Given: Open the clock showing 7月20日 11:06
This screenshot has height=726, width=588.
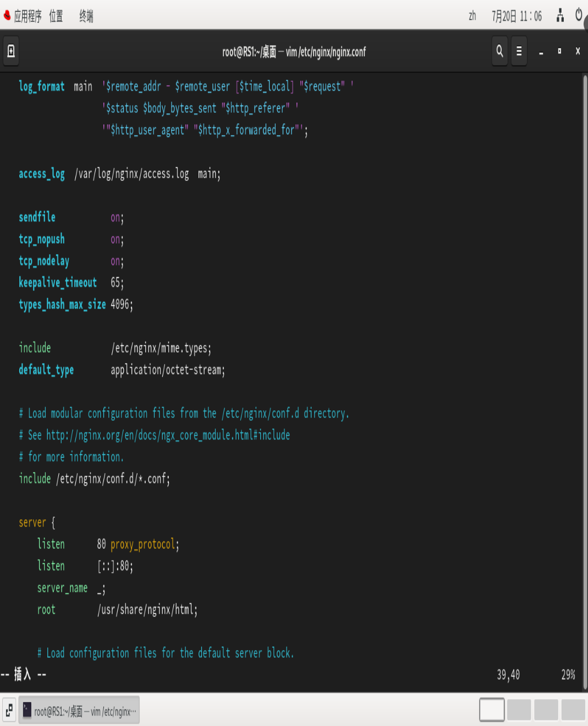Looking at the screenshot, I should point(516,16).
